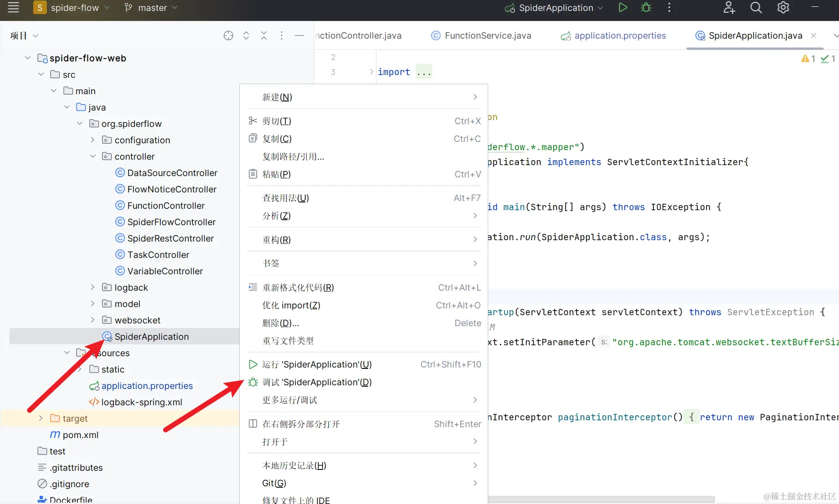Viewport: 839px width, 504px height.
Task: Choose 删除(D)... from the context menu
Action: 364,323
